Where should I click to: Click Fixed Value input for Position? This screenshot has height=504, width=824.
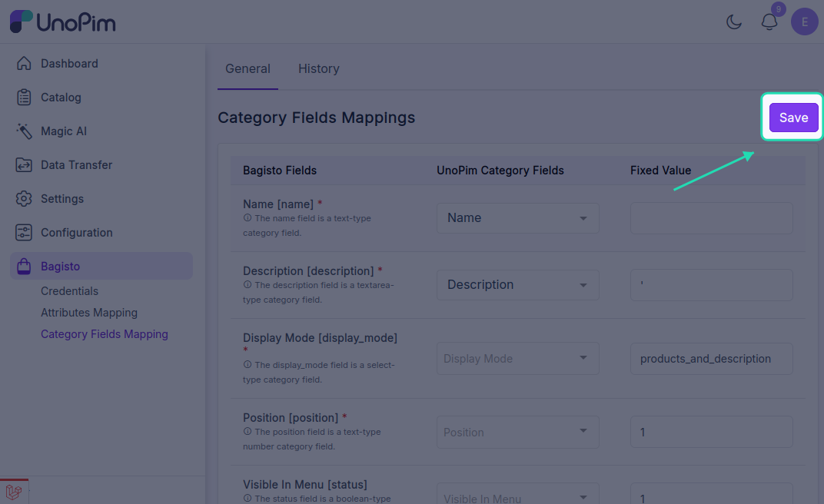pos(712,432)
